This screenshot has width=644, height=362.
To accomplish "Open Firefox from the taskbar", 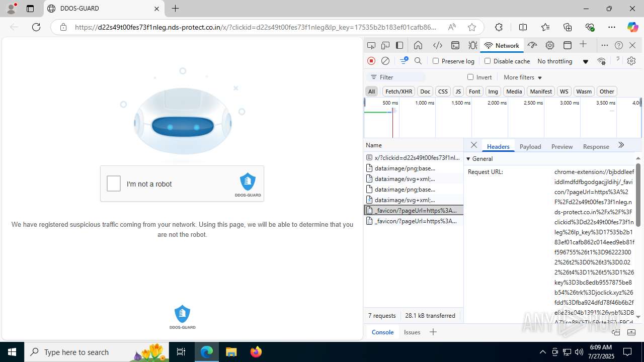I will (x=256, y=352).
